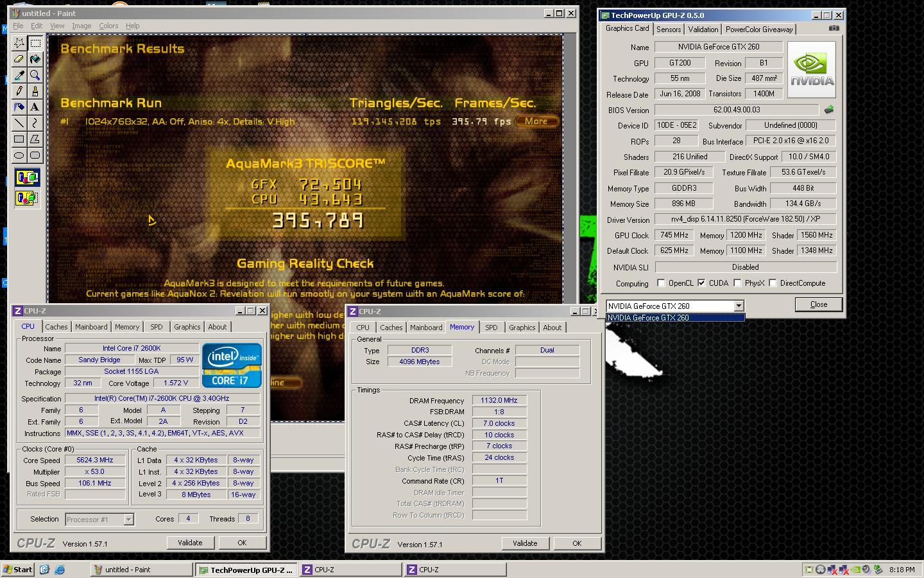The image size is (924, 578).
Task: Click the More button in AquaMark results
Action: point(536,121)
